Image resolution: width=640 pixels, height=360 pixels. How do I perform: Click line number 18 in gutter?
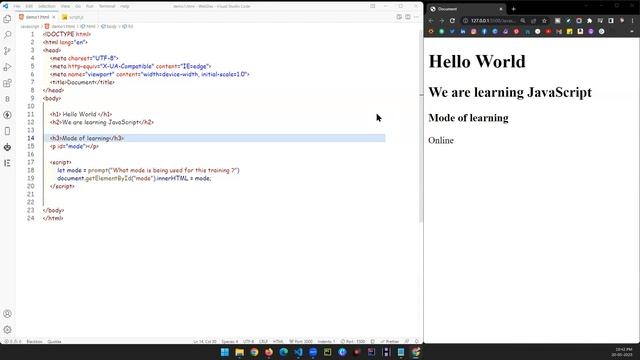point(31,170)
